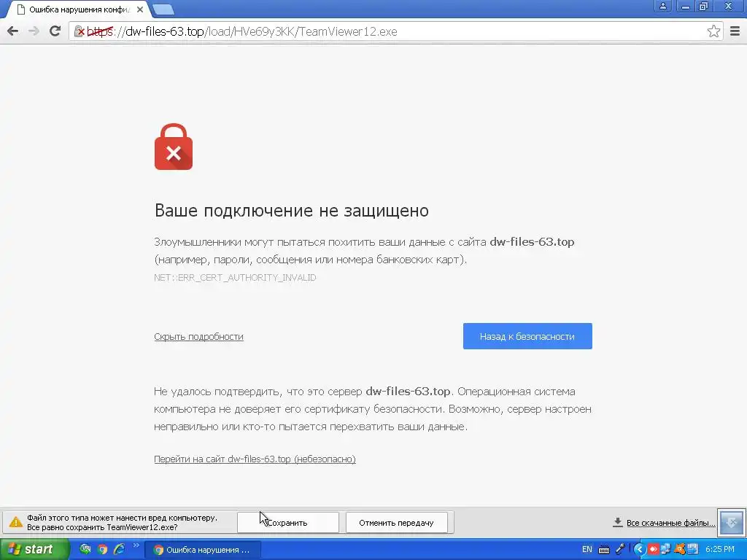Launch Chrome from the quick launch bar

(x=102, y=550)
